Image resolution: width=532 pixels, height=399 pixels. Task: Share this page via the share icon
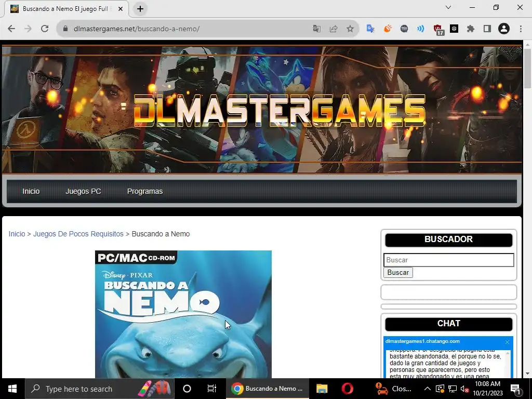(x=334, y=29)
